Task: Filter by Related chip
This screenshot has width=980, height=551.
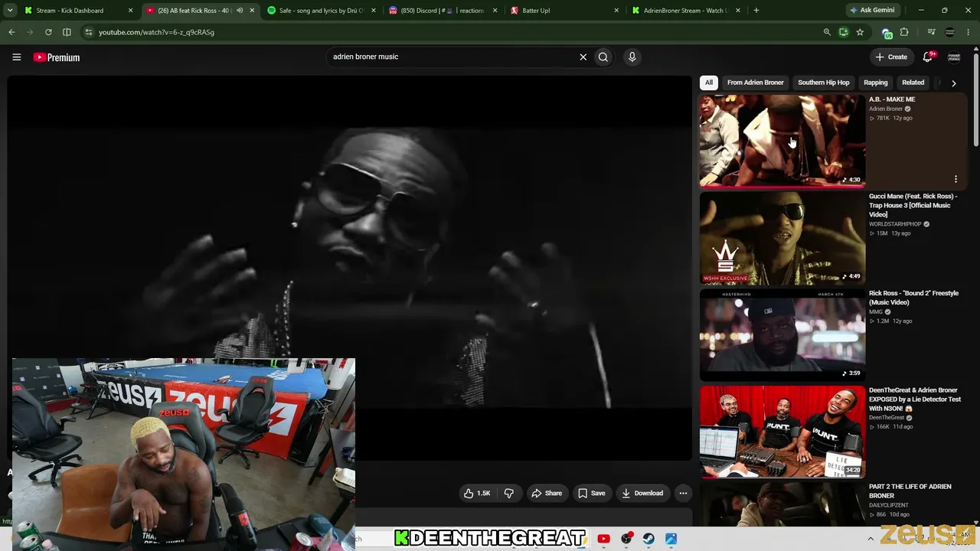Action: [x=913, y=83]
